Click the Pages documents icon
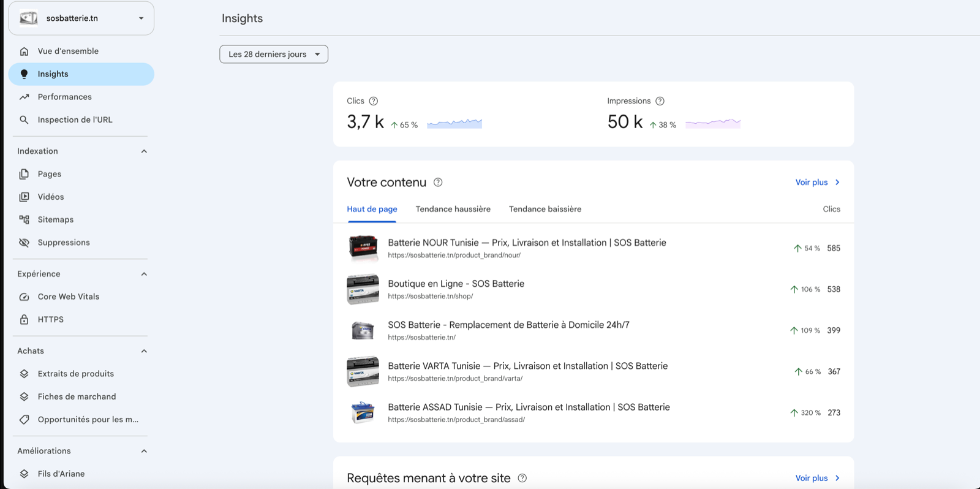Screen dimensions: 980x489 [24, 174]
